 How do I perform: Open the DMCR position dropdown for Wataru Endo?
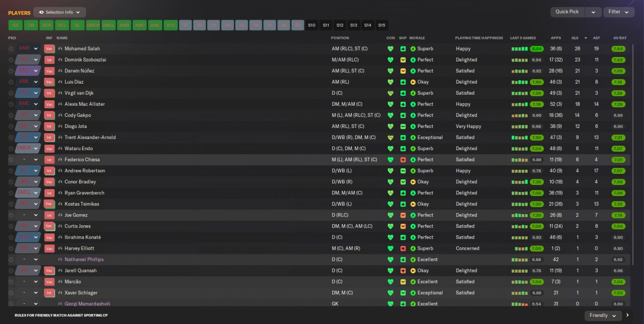point(28,149)
